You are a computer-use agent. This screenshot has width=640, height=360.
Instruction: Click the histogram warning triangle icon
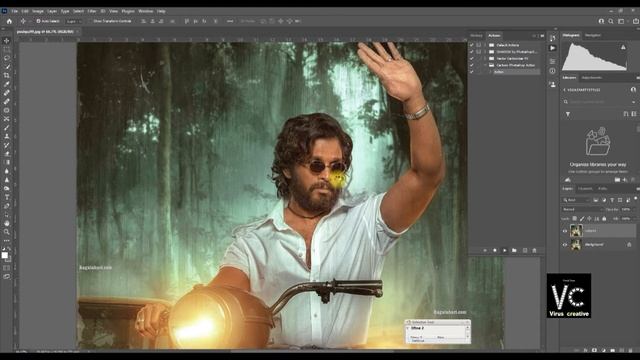coord(623,47)
